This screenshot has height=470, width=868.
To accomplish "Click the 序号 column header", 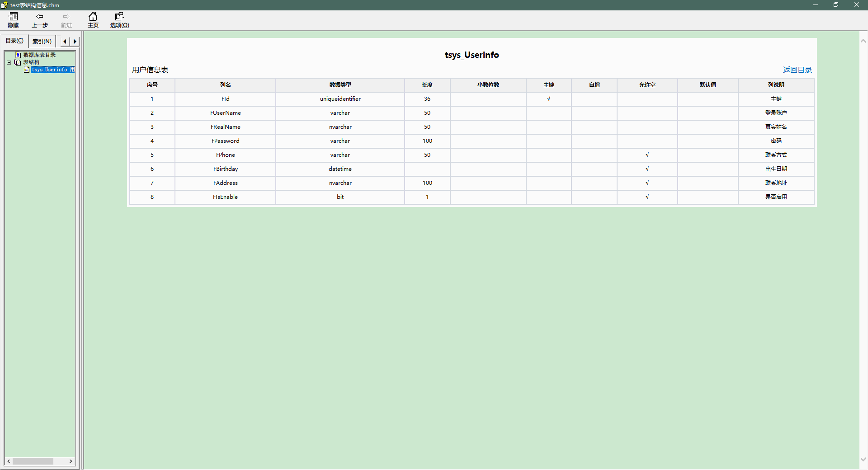I will pyautogui.click(x=152, y=85).
